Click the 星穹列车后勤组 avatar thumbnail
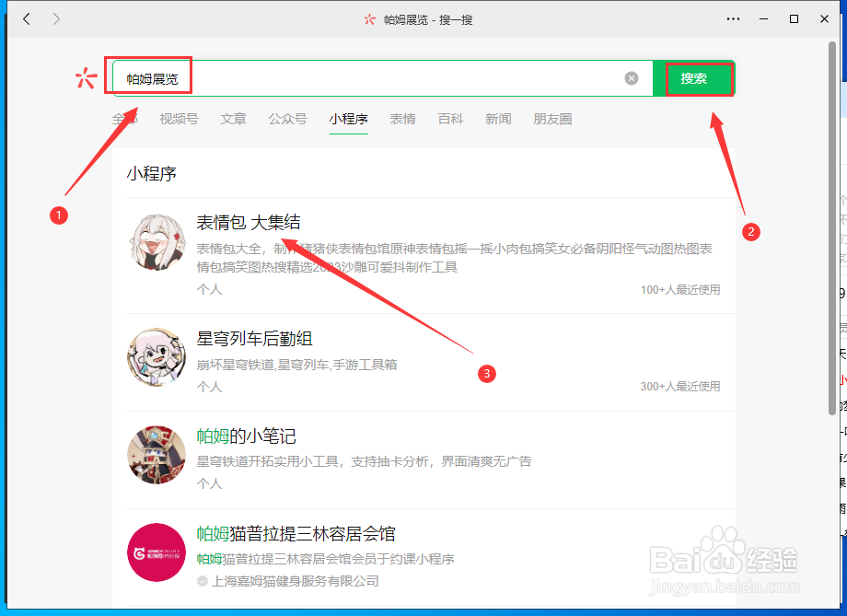The height and width of the screenshot is (616, 847). (x=157, y=357)
